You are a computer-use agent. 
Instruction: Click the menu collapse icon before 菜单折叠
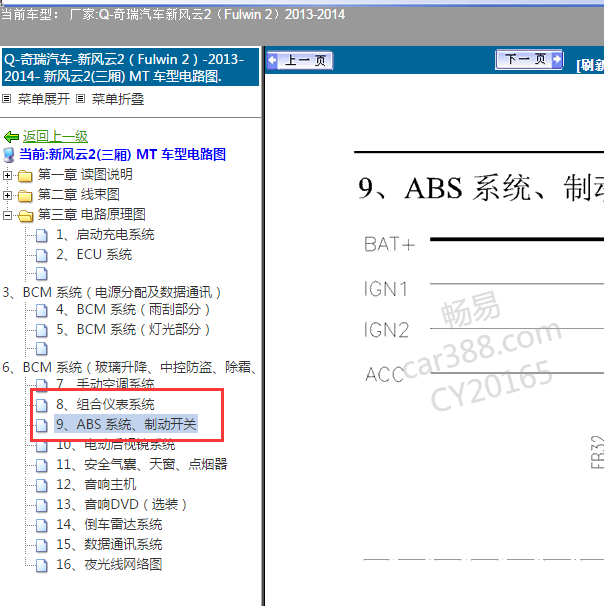tap(80, 99)
